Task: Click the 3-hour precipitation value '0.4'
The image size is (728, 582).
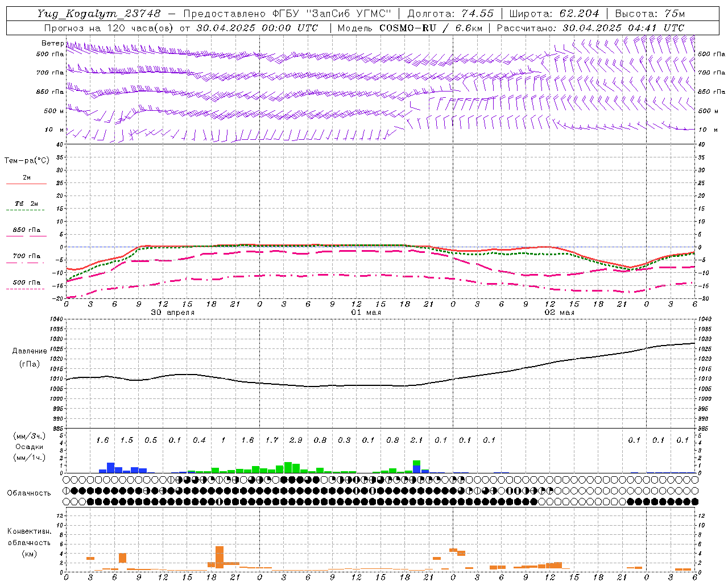Action: pos(199,440)
